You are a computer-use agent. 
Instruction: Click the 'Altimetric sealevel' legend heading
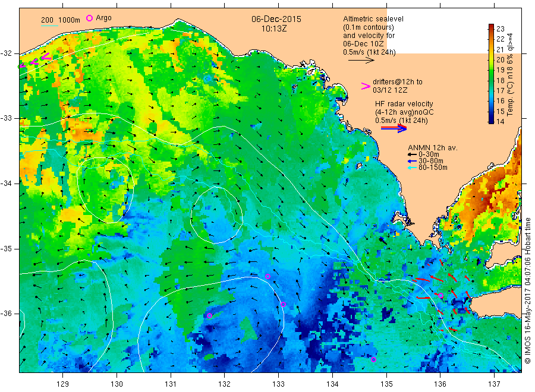(373, 19)
